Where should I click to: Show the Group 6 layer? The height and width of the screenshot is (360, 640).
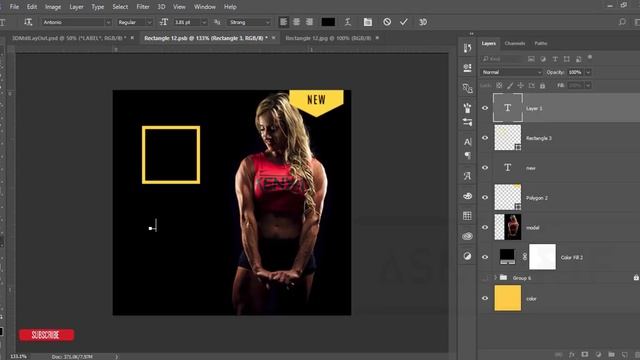tap(485, 278)
